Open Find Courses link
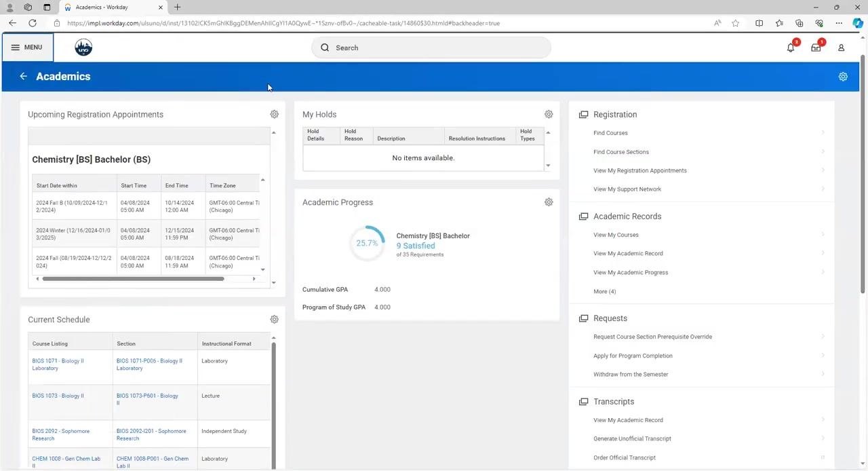Screen dimensions: 868x471 (610, 133)
